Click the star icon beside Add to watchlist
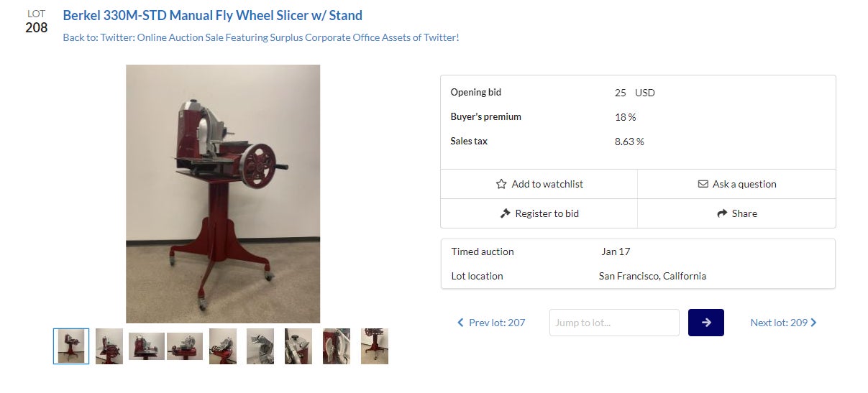This screenshot has height=393, width=868. 501,184
